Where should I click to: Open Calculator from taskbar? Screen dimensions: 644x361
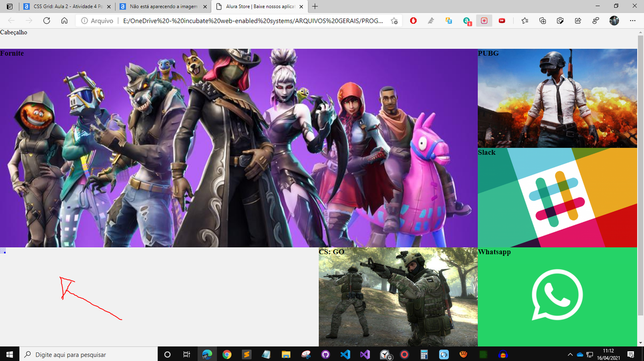click(424, 354)
